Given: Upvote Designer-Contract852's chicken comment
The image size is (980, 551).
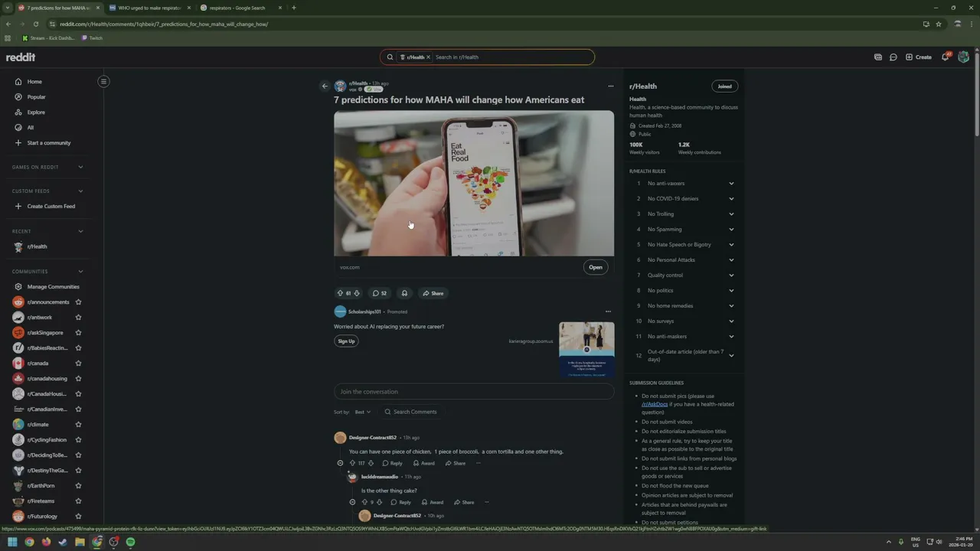Looking at the screenshot, I should tap(352, 463).
